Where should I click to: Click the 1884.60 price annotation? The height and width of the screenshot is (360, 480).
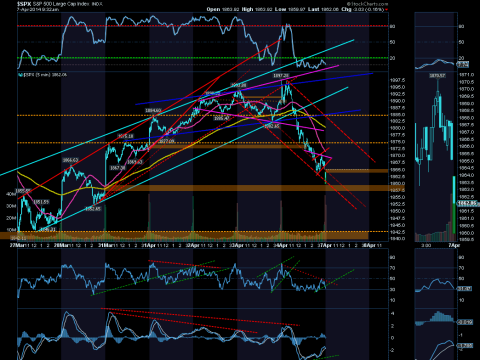pyautogui.click(x=153, y=110)
